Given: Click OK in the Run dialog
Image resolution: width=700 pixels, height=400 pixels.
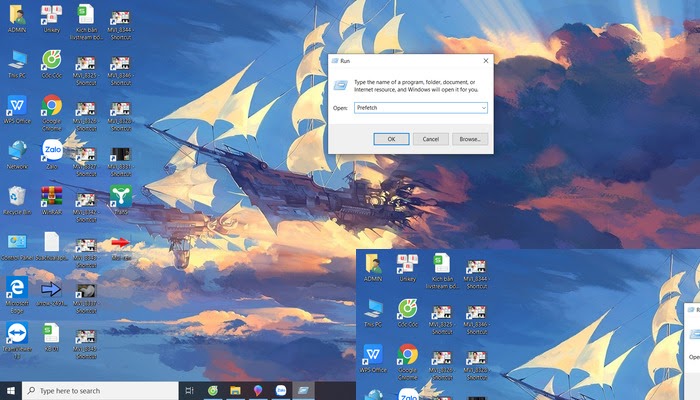Looking at the screenshot, I should point(391,139).
